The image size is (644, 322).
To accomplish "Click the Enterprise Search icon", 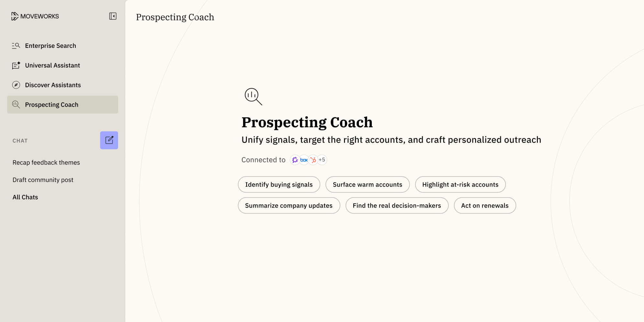I will (x=16, y=46).
